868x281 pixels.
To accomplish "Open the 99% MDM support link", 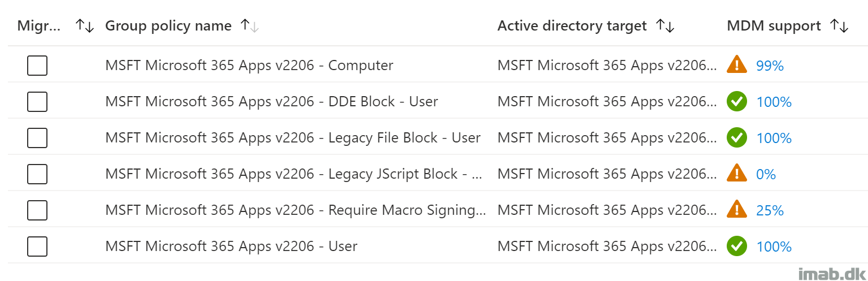I will [x=770, y=66].
